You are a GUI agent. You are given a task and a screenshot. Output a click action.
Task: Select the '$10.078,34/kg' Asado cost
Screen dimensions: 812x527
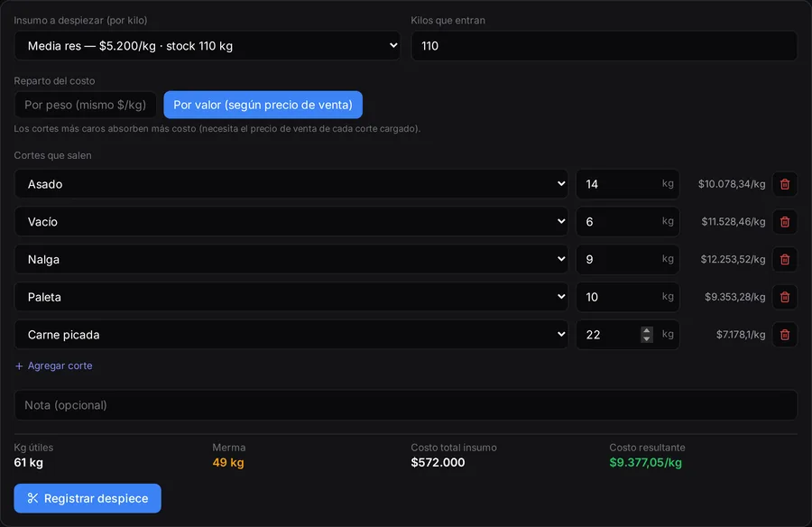tap(732, 184)
